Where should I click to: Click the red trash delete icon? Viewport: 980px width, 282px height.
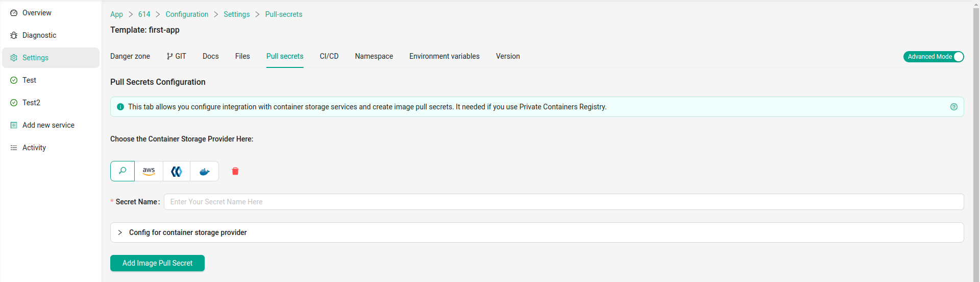[235, 171]
